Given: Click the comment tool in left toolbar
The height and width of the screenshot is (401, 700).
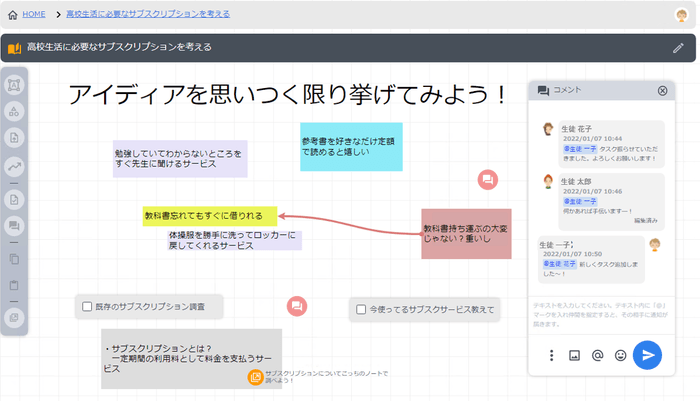Looking at the screenshot, I should click(x=15, y=227).
